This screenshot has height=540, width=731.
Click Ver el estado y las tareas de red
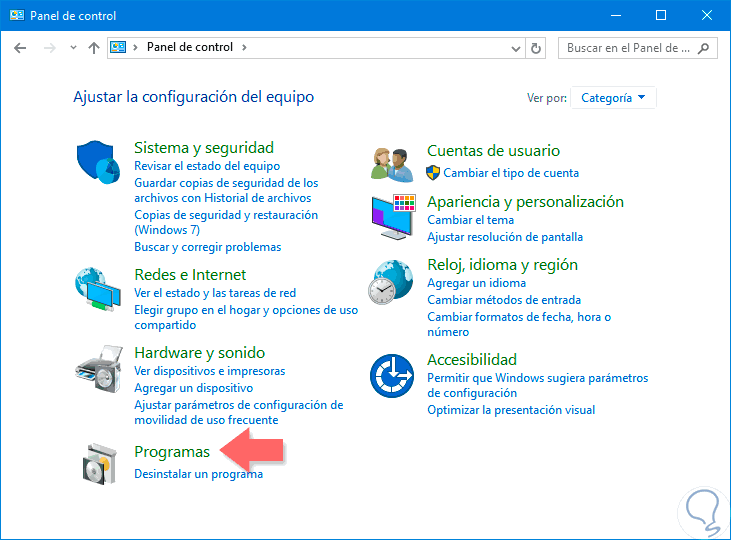215,293
